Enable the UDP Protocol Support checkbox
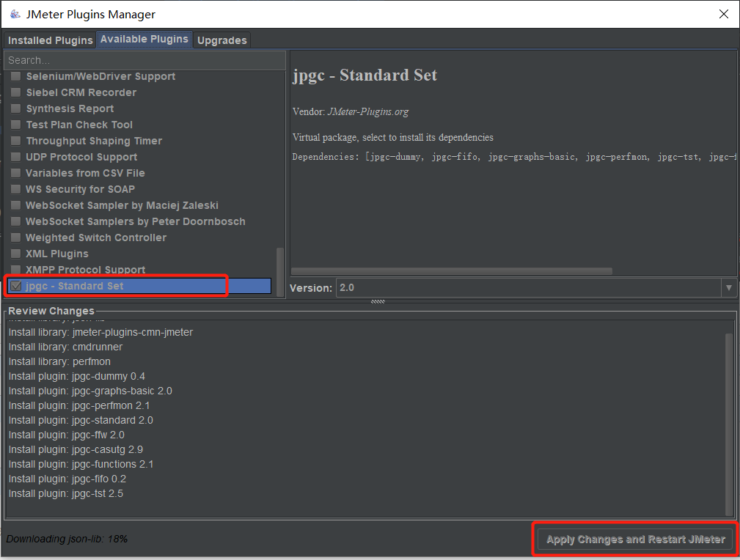 click(15, 157)
